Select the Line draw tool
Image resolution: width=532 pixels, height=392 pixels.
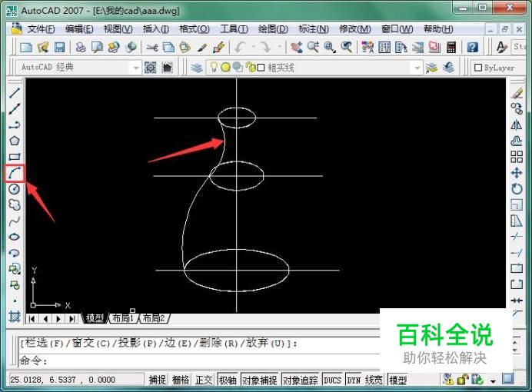point(15,92)
